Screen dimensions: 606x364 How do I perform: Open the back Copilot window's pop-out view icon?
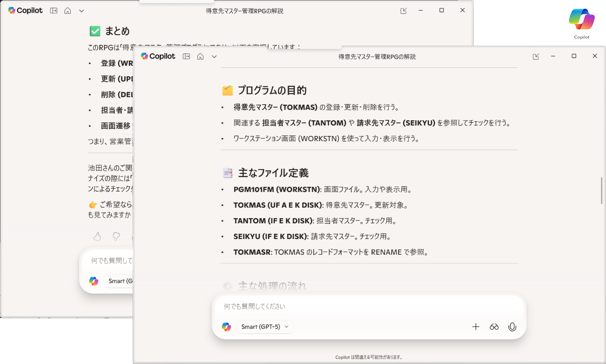click(x=404, y=11)
